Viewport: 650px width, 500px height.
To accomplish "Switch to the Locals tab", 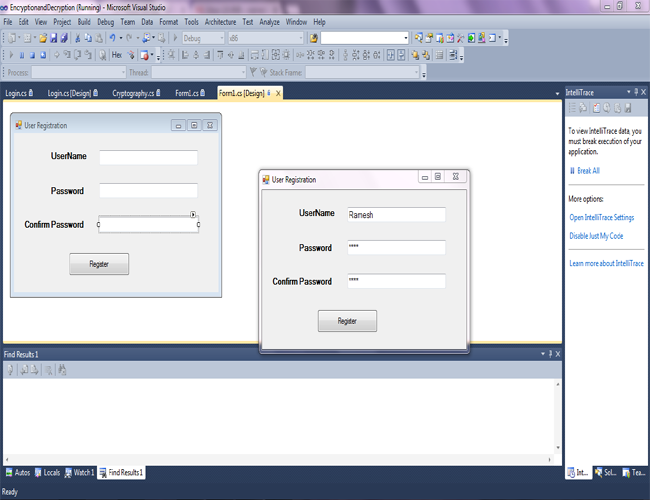I will [47, 473].
